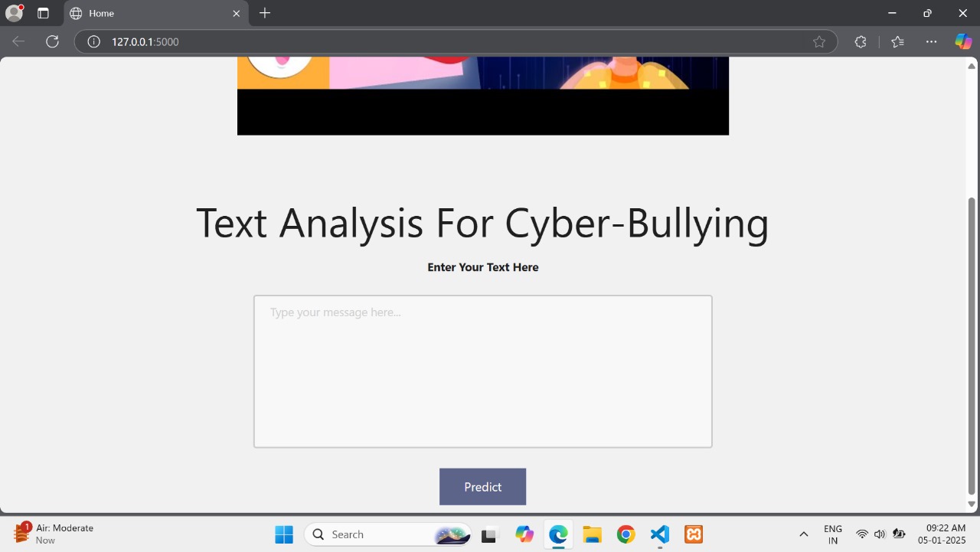Click the Predict button

[482, 487]
